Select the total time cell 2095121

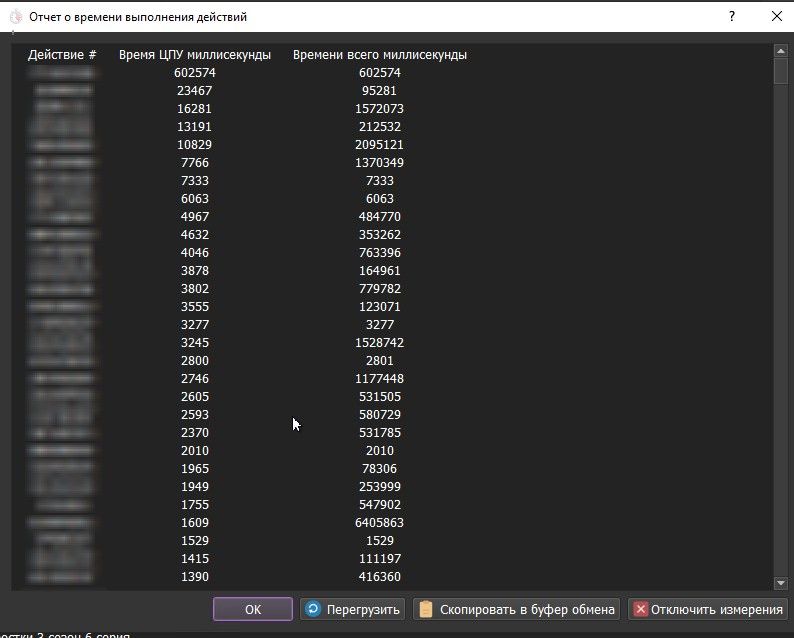380,145
